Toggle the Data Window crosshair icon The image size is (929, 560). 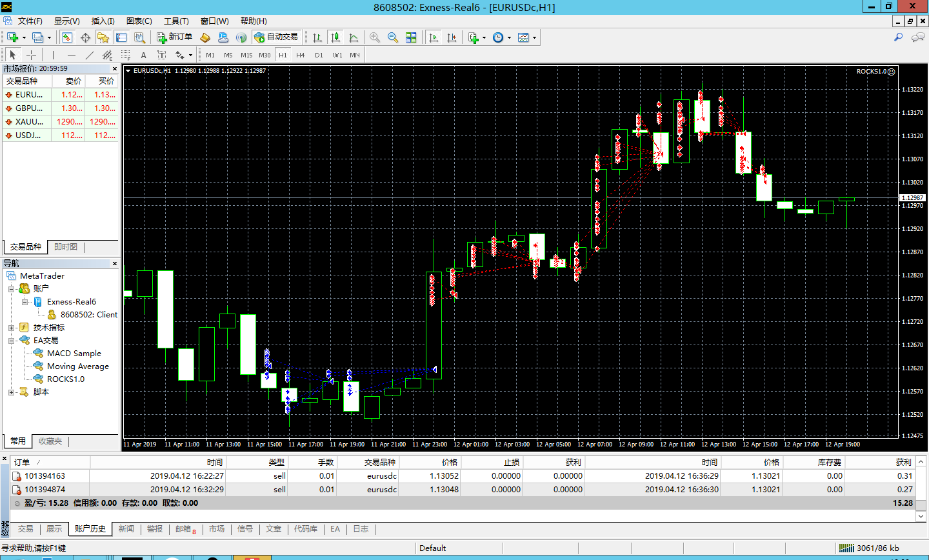coord(85,37)
